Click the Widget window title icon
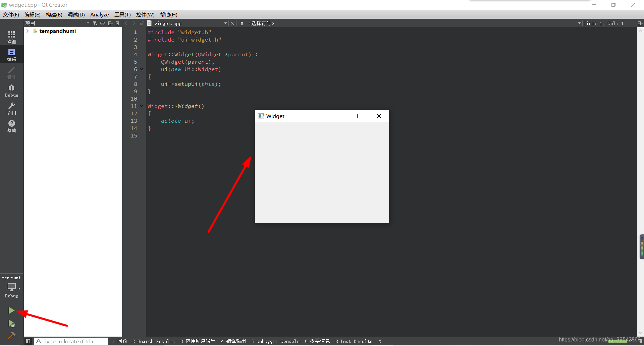 261,116
